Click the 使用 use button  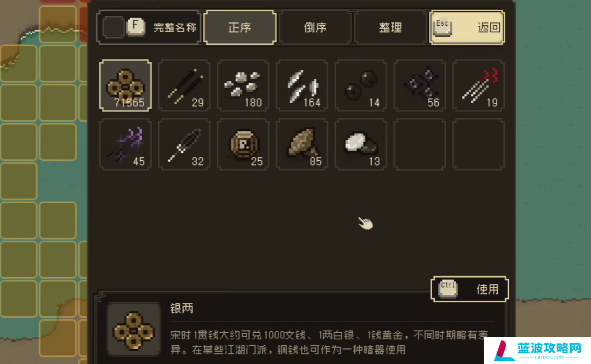[x=470, y=289]
